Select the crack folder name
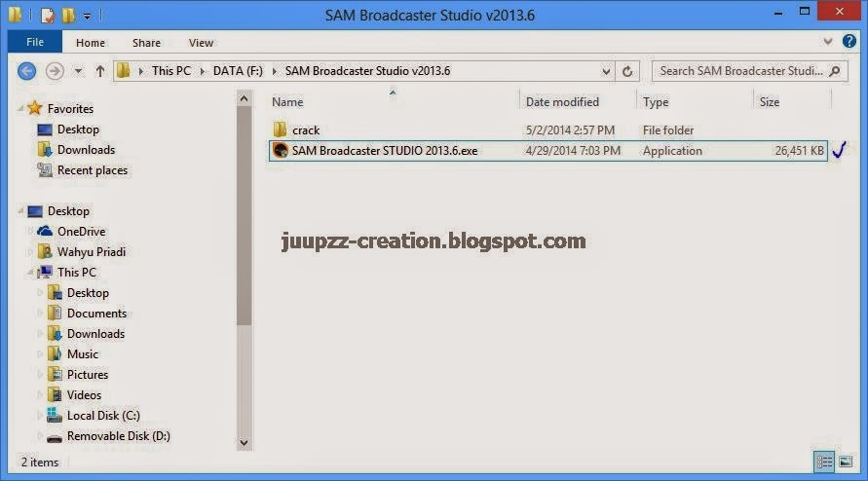Viewport: 868px width, 481px height. tap(306, 130)
